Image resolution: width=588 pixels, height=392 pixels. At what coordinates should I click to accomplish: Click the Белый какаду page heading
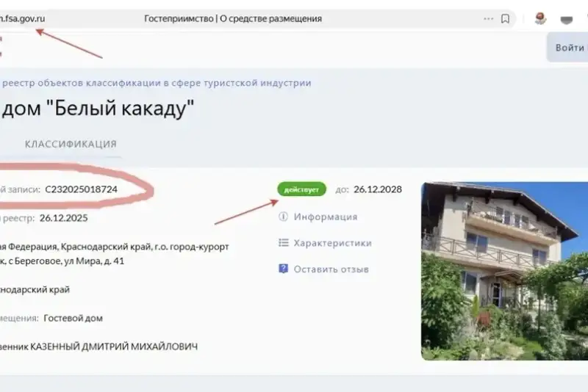(x=97, y=108)
